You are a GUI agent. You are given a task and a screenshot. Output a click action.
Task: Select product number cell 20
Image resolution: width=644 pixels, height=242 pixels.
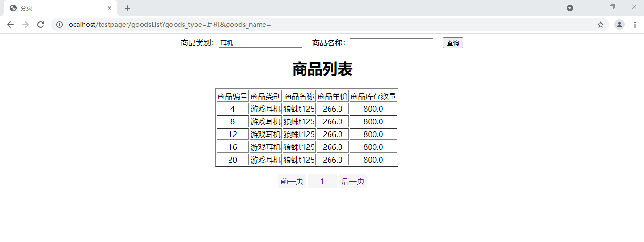tap(233, 160)
